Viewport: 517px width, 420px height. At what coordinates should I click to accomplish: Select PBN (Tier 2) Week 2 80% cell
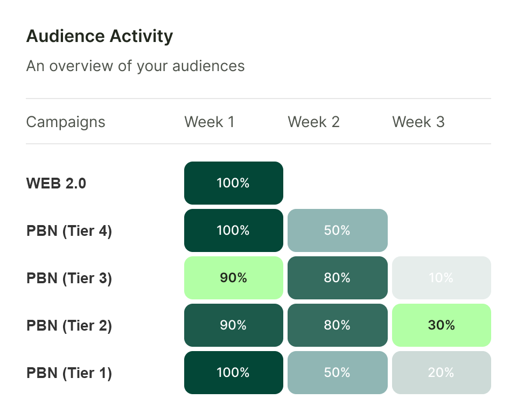[337, 325]
